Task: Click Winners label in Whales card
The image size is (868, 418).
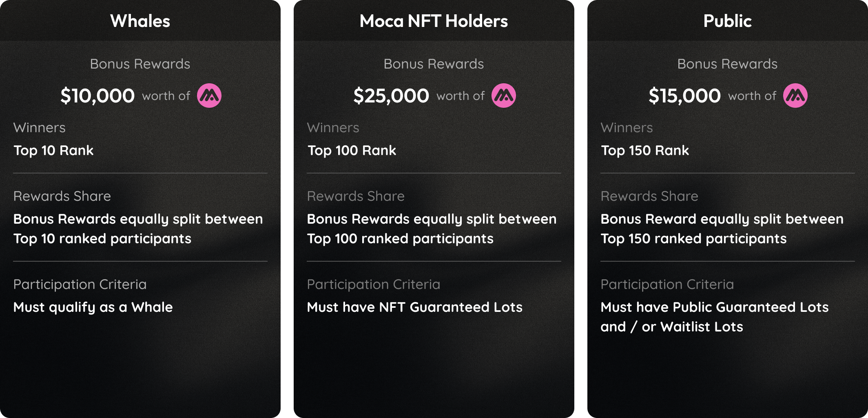Action: point(40,128)
